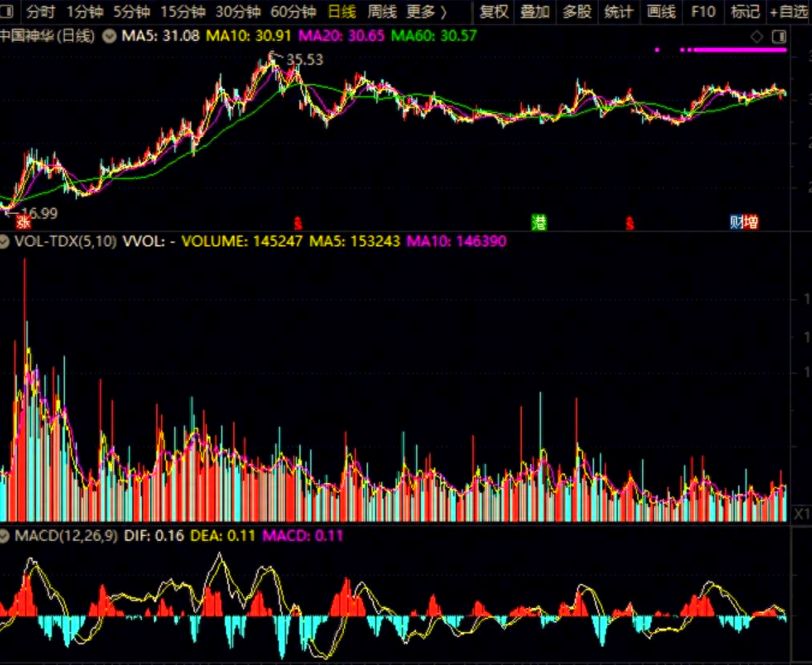812x665 pixels.
Task: Click the $ marker below 35.53 peak
Action: pyautogui.click(x=297, y=224)
